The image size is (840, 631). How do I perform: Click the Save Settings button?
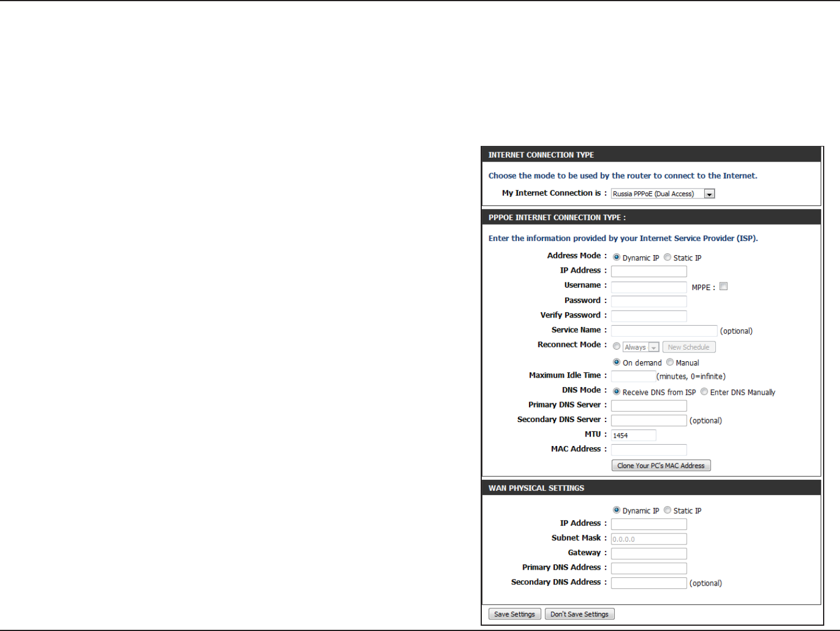[514, 614]
